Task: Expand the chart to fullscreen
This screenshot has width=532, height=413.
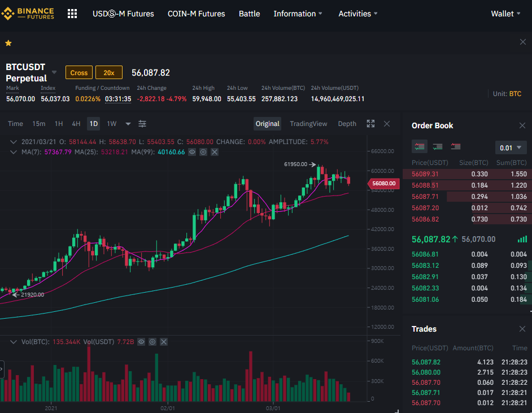Action: point(370,124)
